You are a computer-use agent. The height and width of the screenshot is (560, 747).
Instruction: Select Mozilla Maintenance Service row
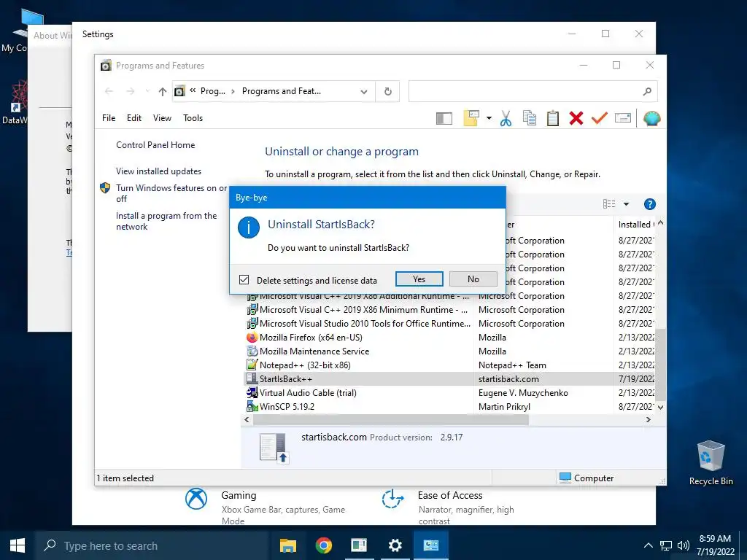(450, 351)
